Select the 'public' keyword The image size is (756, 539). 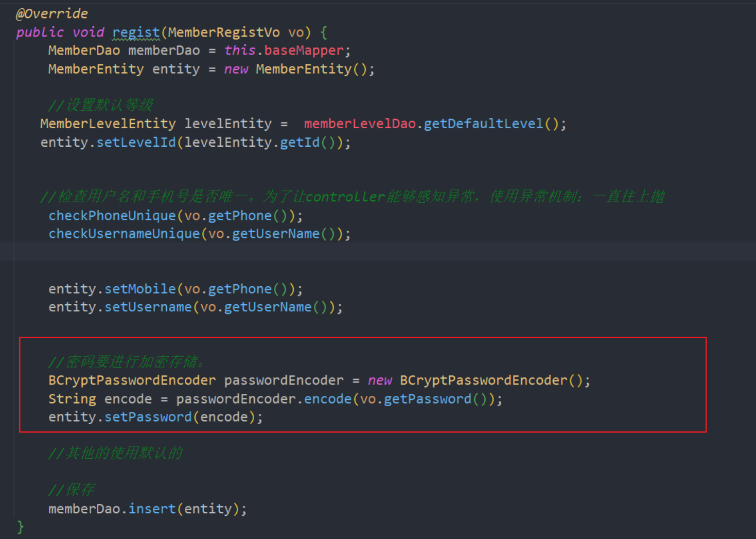(x=40, y=32)
